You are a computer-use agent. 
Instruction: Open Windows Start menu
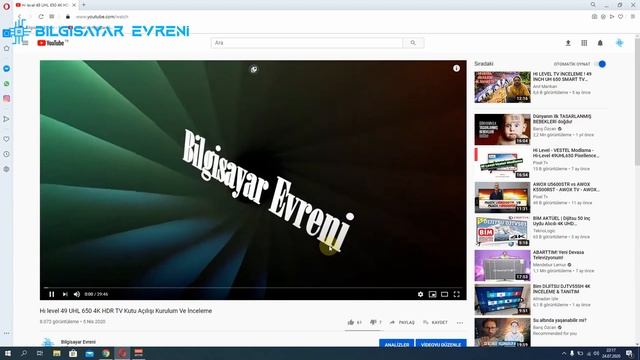(7, 353)
